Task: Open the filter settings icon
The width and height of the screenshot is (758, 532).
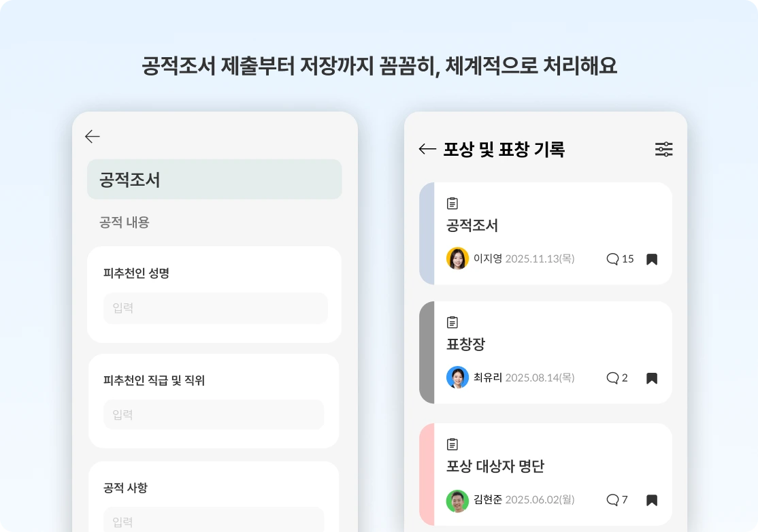Action: [663, 149]
